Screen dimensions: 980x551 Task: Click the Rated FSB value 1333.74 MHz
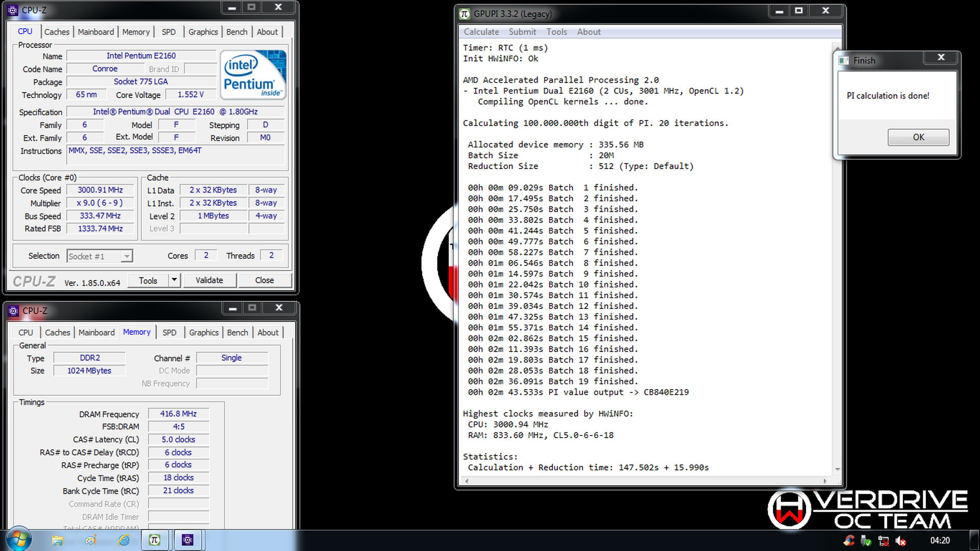point(101,228)
